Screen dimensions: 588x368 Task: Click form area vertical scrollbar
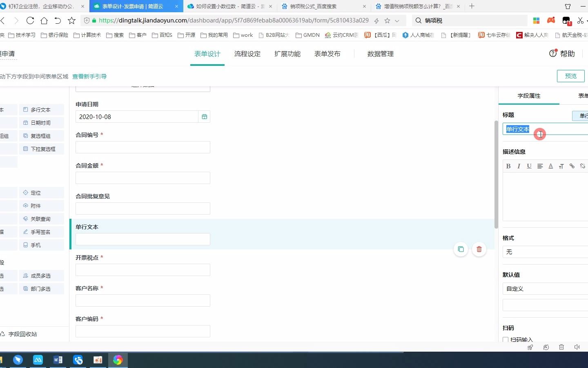(496, 175)
